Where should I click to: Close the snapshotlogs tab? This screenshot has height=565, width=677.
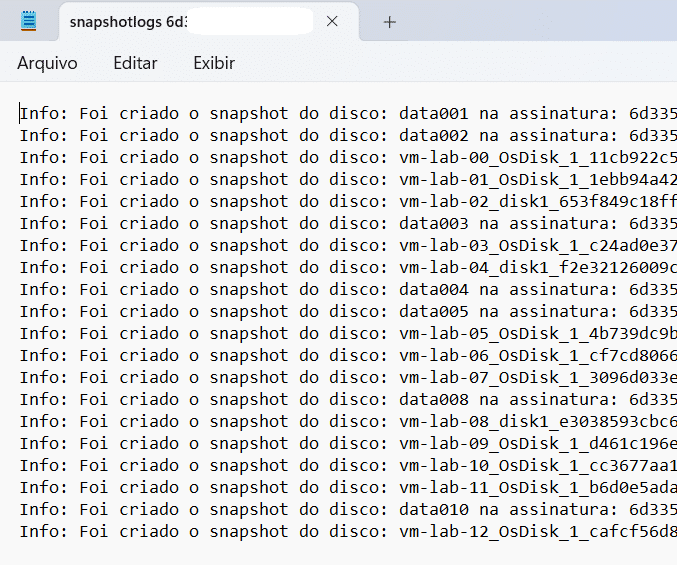[x=332, y=21]
